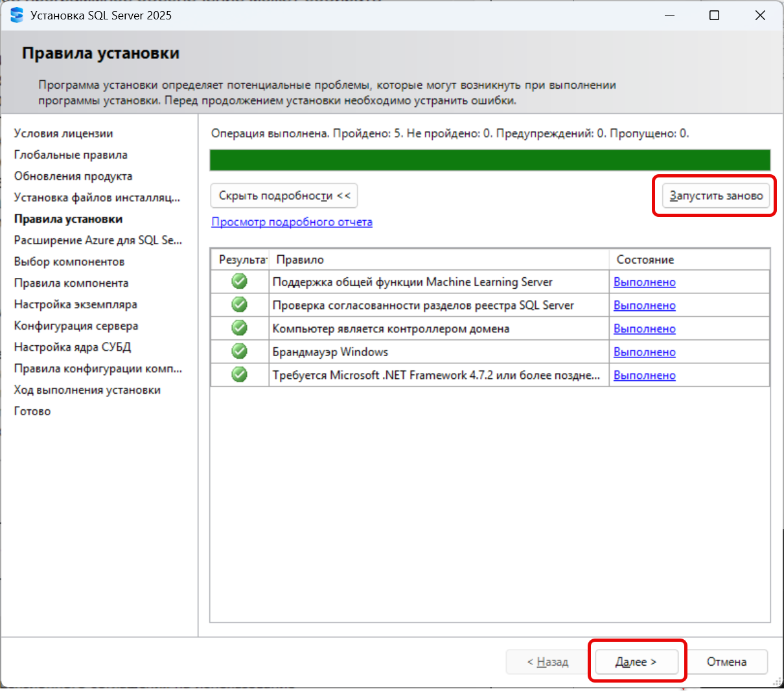Viewport: 784px width, 691px height.
Task: Click the green progress bar
Action: [490, 160]
